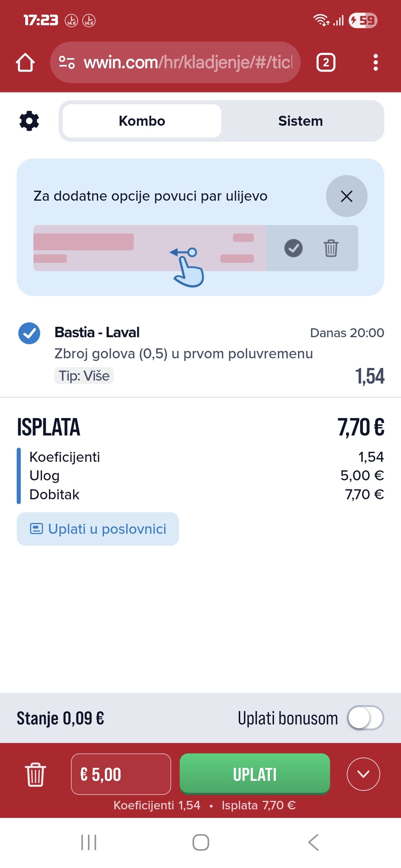The height and width of the screenshot is (868, 401).
Task: Enable the Uplati bonusom switch
Action: tap(365, 718)
